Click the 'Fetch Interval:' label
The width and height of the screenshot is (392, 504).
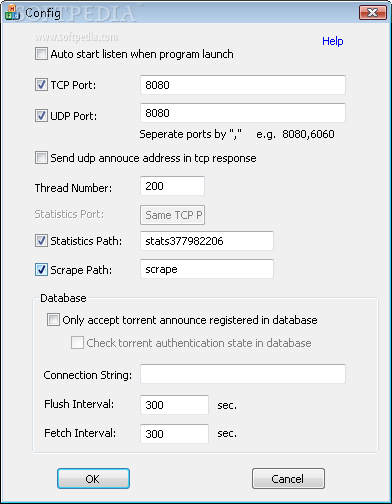[x=80, y=433]
